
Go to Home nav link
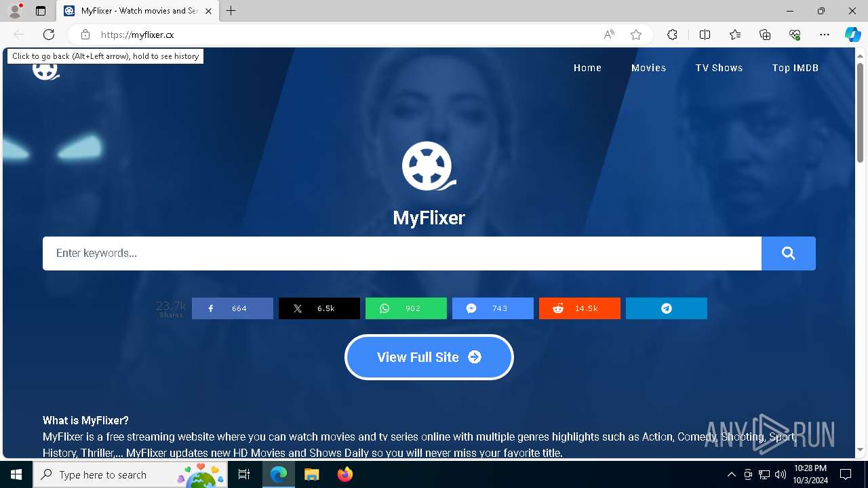coord(587,68)
